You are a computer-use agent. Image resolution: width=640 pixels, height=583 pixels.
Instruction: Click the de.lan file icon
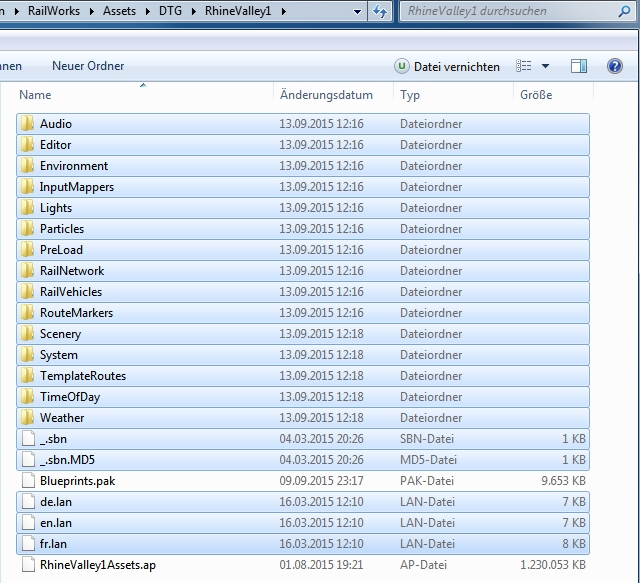tap(28, 501)
